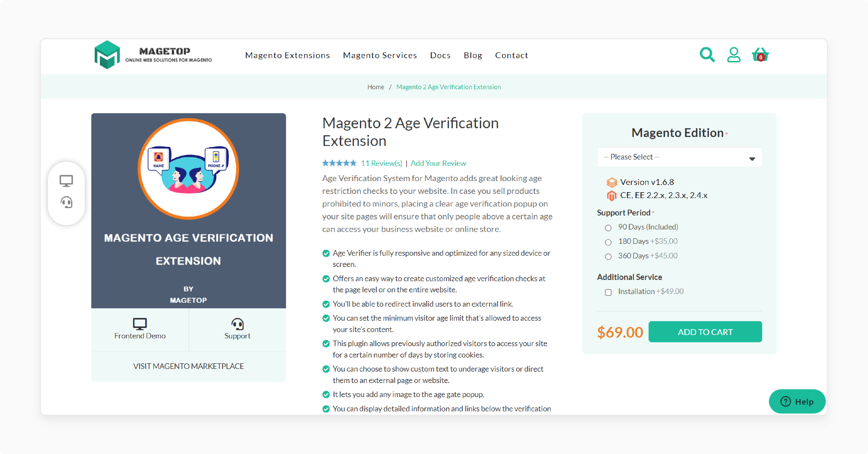Click VISIT MAGENTO MARKETPLACE link
The image size is (868, 454).
point(188,366)
